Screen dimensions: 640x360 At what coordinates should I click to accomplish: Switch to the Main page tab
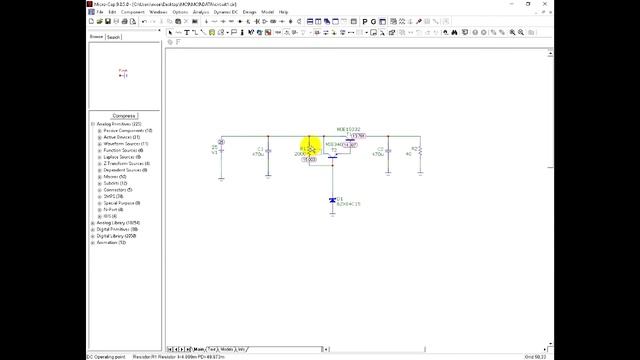pos(199,349)
